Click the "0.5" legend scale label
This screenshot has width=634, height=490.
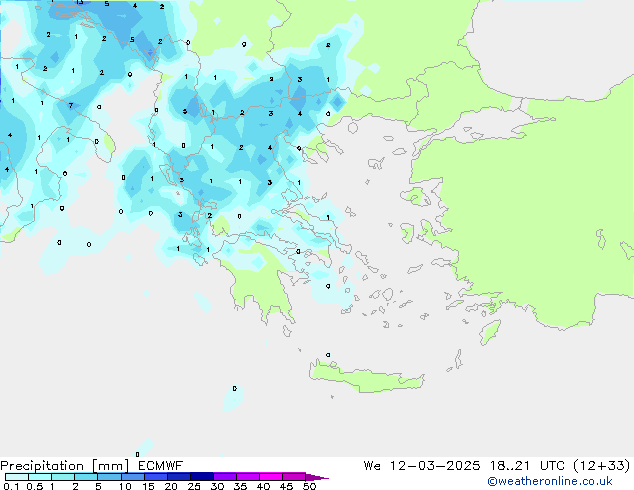point(35,486)
